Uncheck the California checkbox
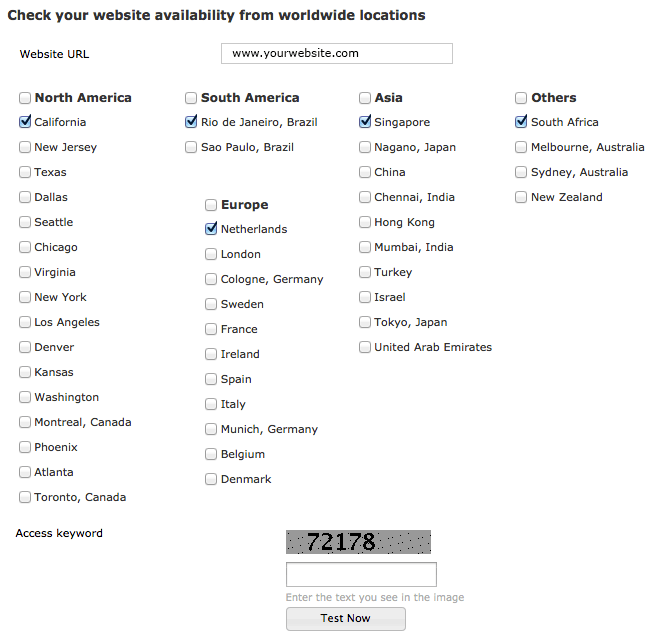Screen dimensions: 661x641 point(25,122)
